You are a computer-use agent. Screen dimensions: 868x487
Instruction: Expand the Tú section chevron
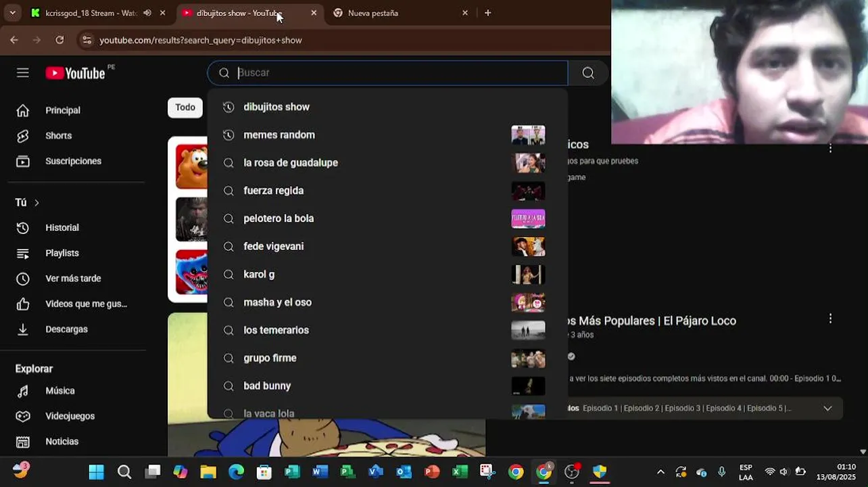tap(37, 203)
